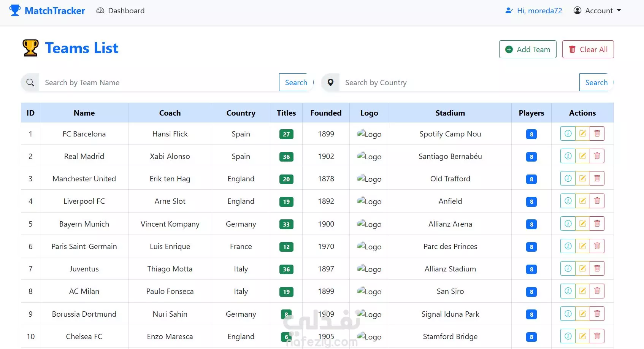The image size is (644, 349).
Task: Click the Juventus logo image
Action: 369,269
